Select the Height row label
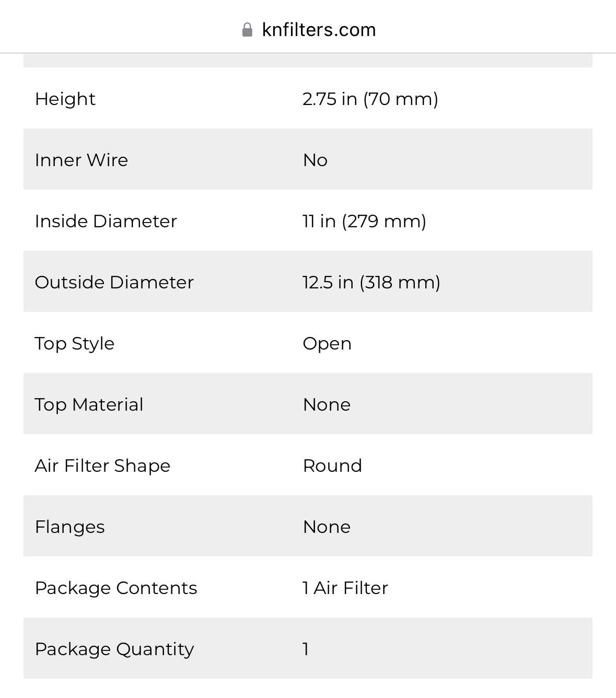This screenshot has width=616, height=698. (x=65, y=99)
